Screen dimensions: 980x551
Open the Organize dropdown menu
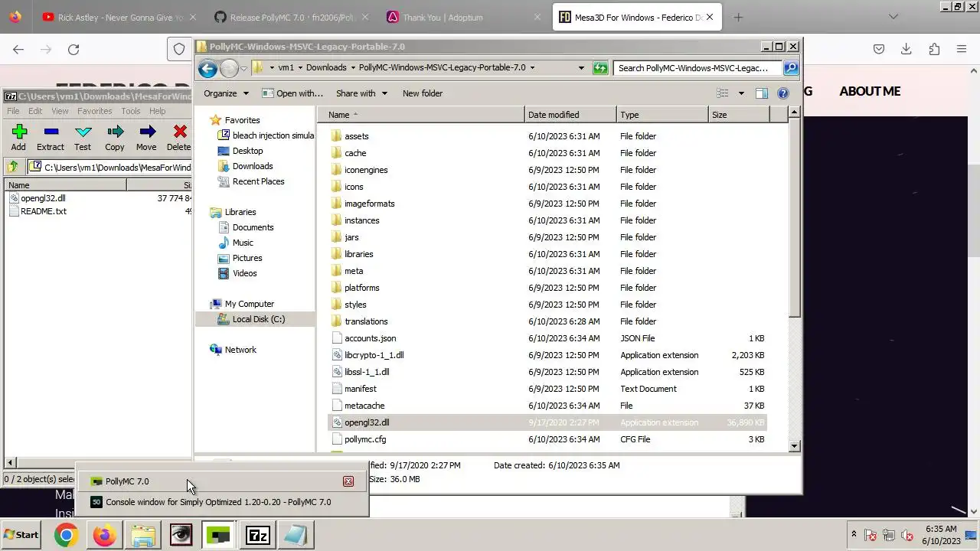click(226, 93)
